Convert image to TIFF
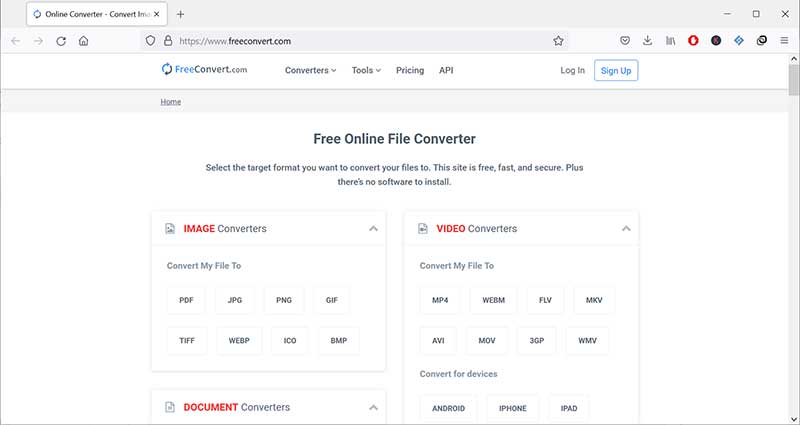 (x=187, y=341)
